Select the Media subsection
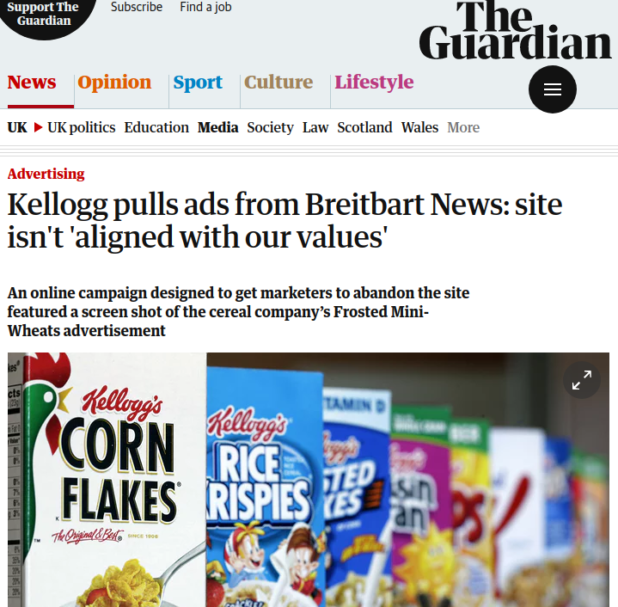This screenshot has width=618, height=607. click(x=218, y=128)
